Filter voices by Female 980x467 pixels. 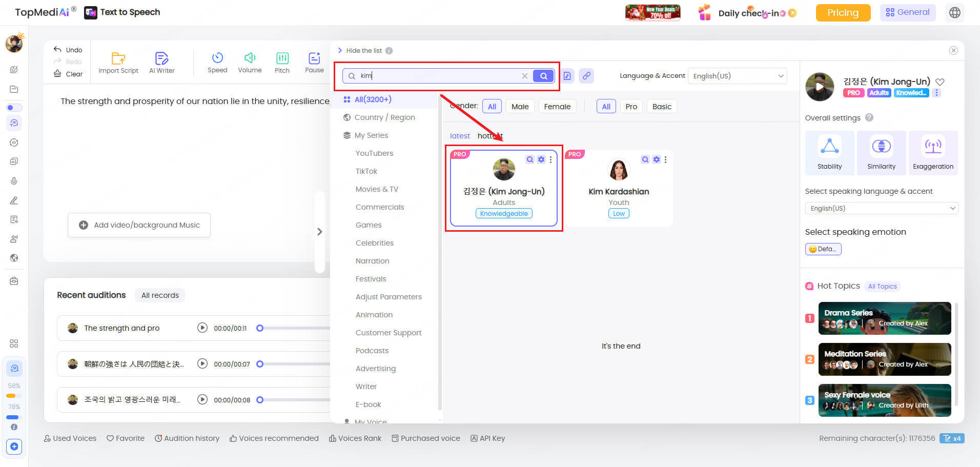(557, 107)
